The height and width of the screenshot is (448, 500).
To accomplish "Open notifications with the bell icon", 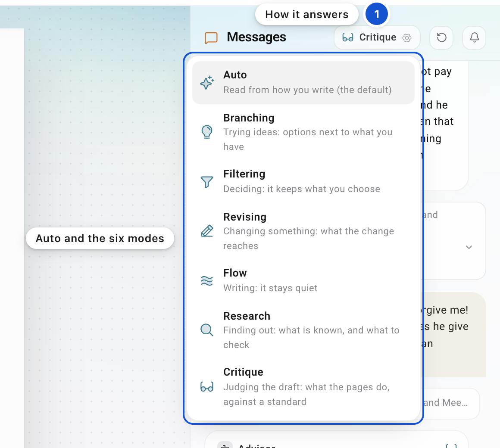I will click(474, 37).
